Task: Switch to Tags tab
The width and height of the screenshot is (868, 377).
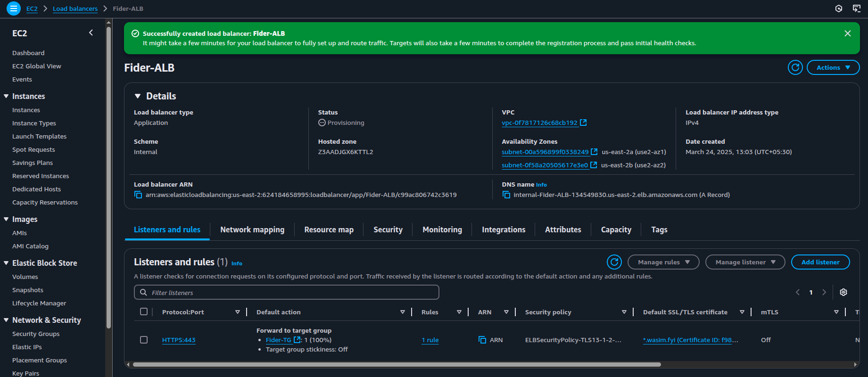Action: (x=659, y=229)
